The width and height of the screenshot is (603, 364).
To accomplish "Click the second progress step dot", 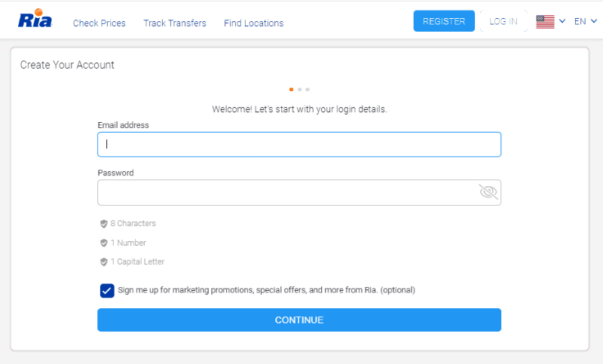I will click(x=299, y=90).
